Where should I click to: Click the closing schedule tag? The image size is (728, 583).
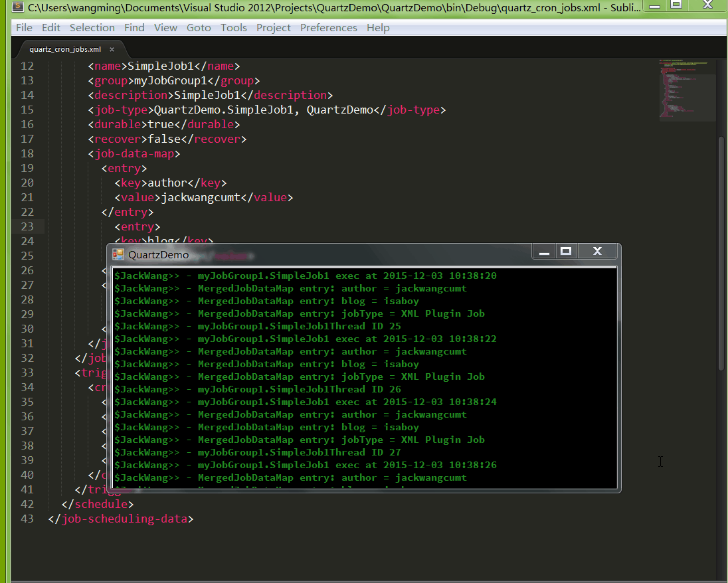[98, 504]
